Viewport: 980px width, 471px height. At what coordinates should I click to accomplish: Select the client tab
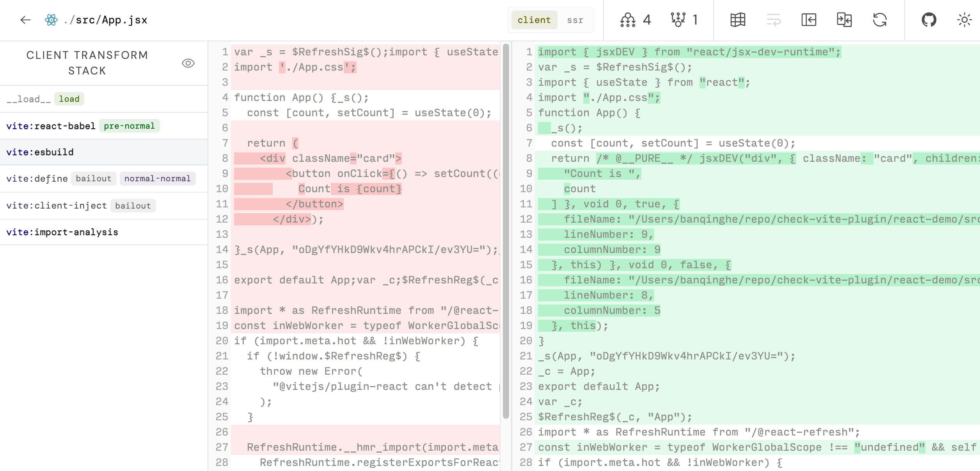pos(534,20)
